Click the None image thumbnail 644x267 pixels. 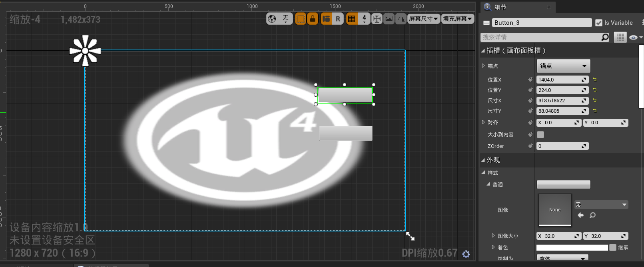(555, 210)
